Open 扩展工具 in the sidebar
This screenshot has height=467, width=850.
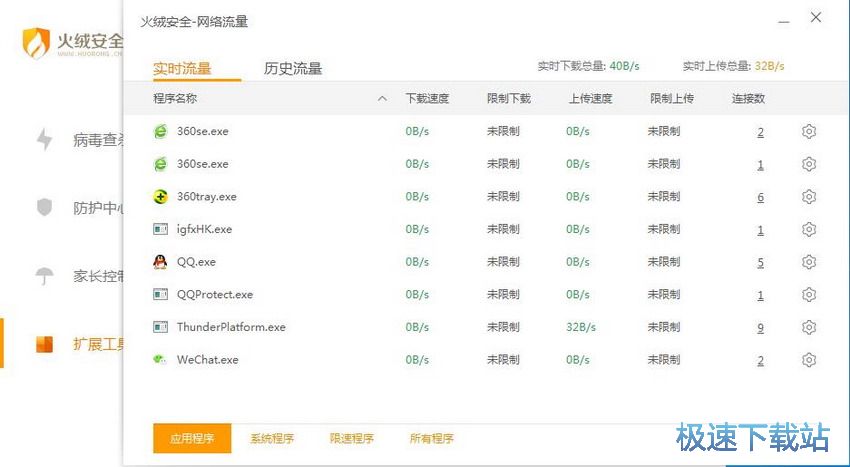[x=99, y=344]
